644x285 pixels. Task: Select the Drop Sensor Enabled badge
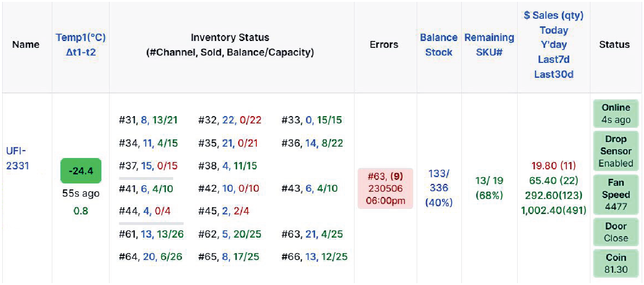[616, 151]
